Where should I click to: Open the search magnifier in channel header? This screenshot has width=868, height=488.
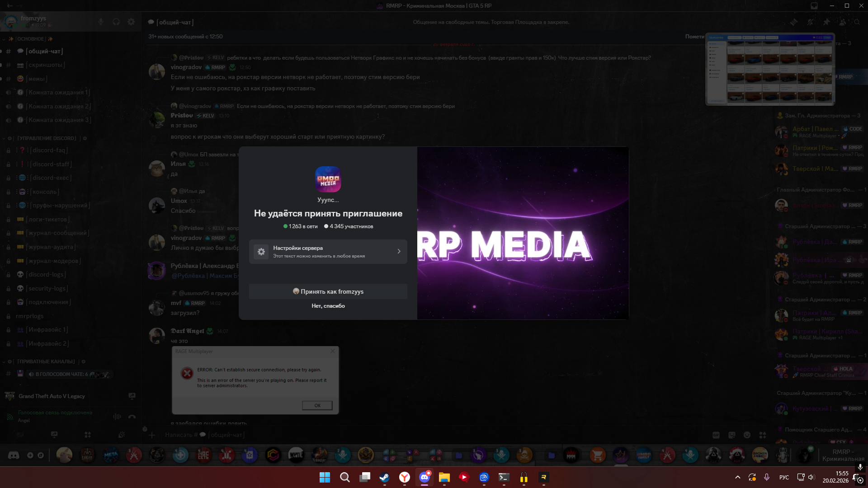[857, 22]
